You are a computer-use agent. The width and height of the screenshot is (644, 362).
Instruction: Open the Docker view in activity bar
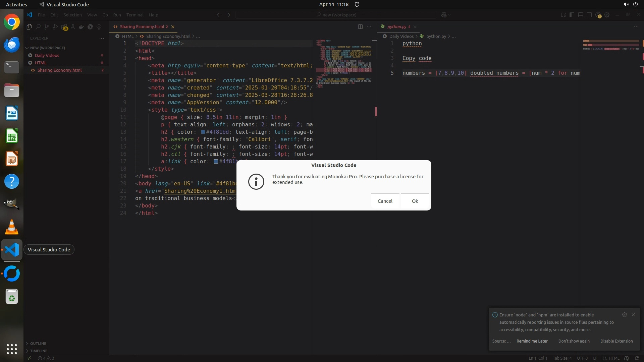[81, 27]
